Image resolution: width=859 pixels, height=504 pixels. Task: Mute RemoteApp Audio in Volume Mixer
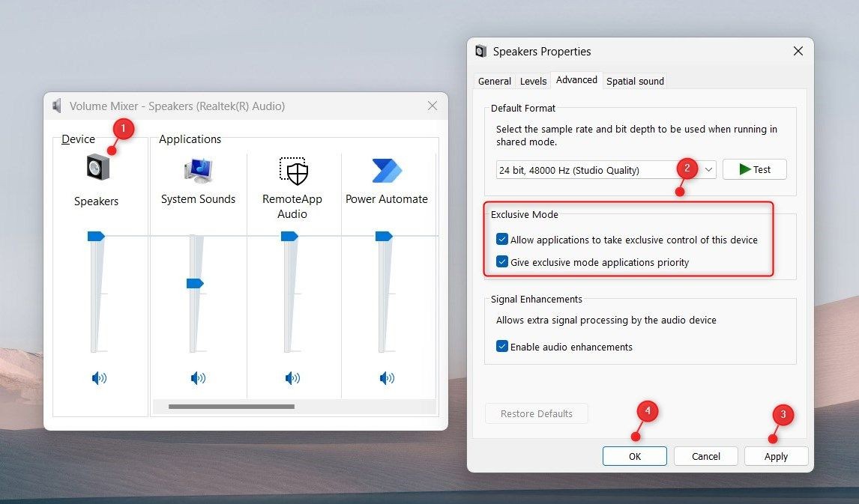(x=292, y=377)
